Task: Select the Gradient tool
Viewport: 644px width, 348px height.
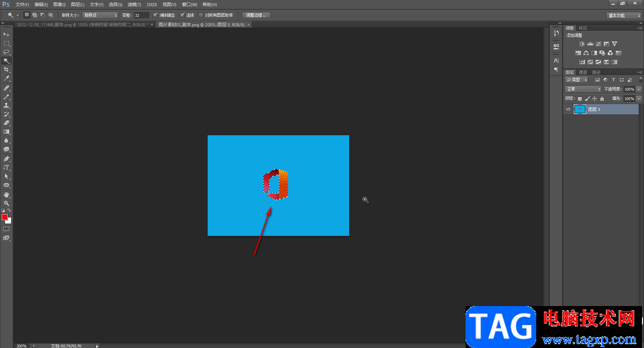Action: click(6, 132)
